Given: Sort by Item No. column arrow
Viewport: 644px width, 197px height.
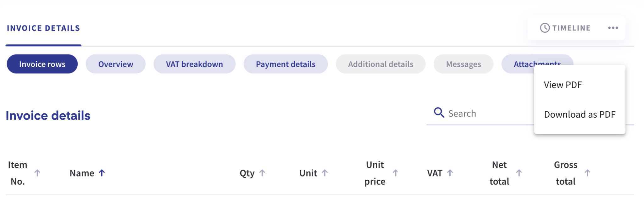Looking at the screenshot, I should coord(38,173).
